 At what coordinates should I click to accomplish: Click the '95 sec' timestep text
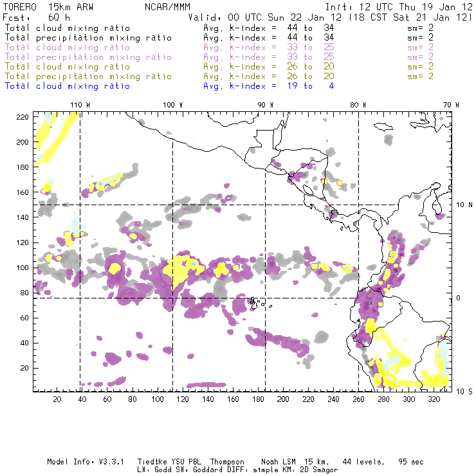coord(411,462)
